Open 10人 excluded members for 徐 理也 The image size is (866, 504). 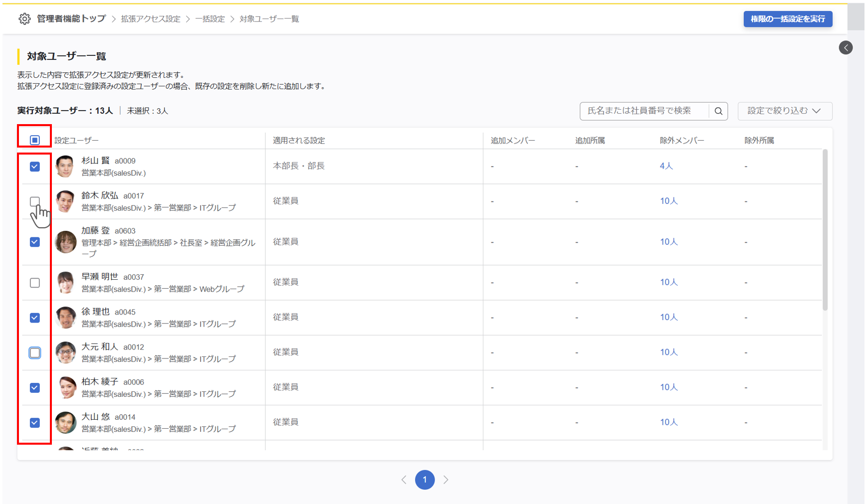(x=669, y=317)
